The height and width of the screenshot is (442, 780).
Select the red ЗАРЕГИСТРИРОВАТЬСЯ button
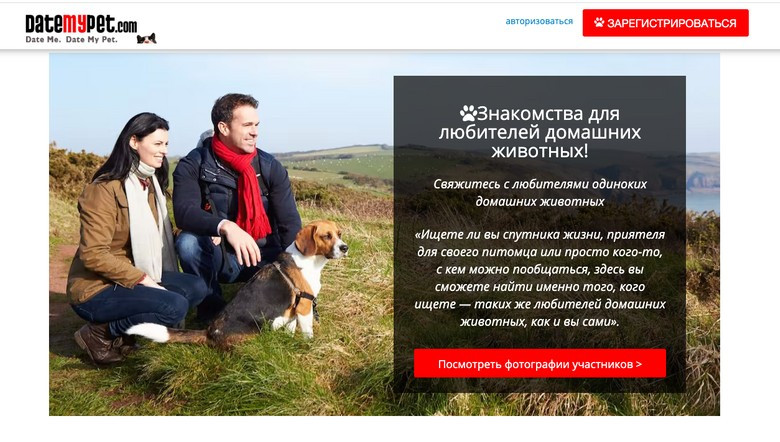pos(666,23)
